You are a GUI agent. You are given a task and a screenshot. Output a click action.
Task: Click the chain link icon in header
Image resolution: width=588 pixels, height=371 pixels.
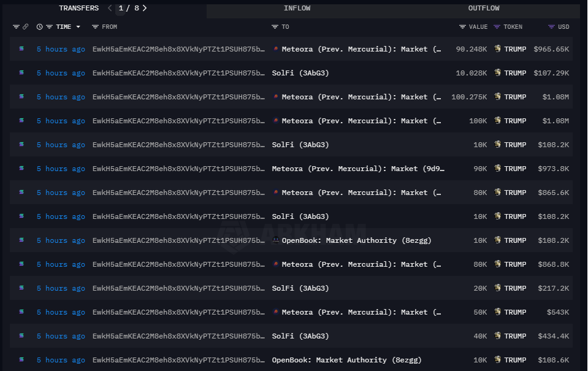[x=26, y=27]
